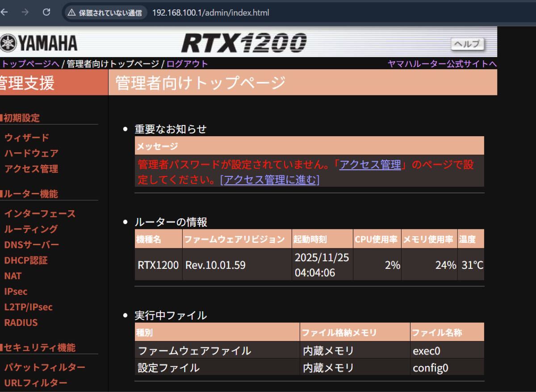Click firmware value Rev.10.01.59

pyautogui.click(x=215, y=265)
